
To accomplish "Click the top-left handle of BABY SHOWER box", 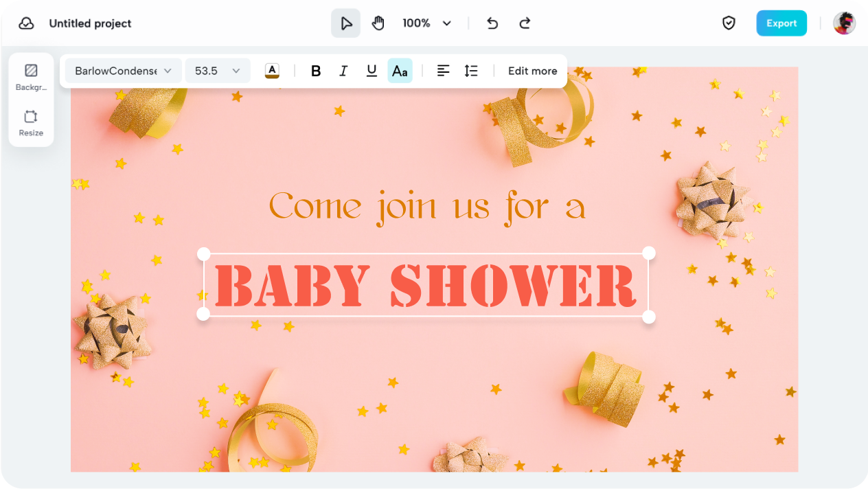I will (x=204, y=254).
